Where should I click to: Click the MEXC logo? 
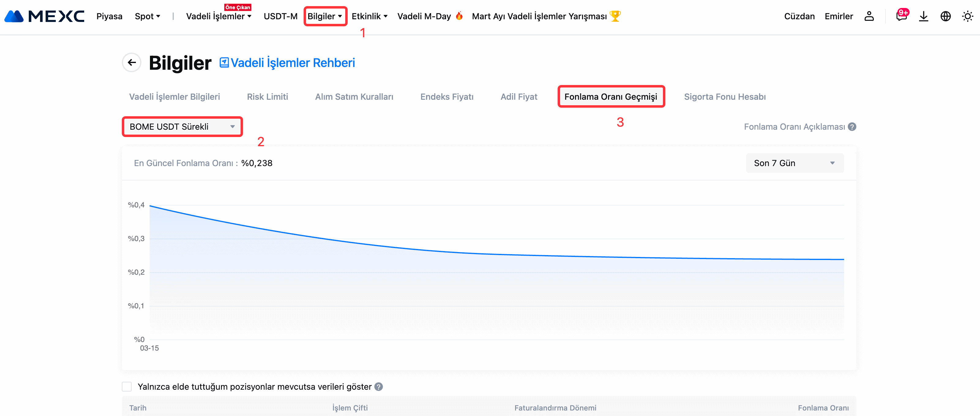pos(44,16)
